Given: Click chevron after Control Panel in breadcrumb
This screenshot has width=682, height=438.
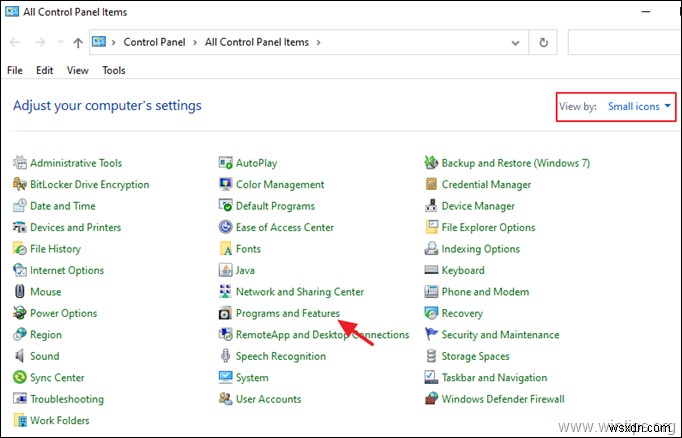Looking at the screenshot, I should (196, 43).
